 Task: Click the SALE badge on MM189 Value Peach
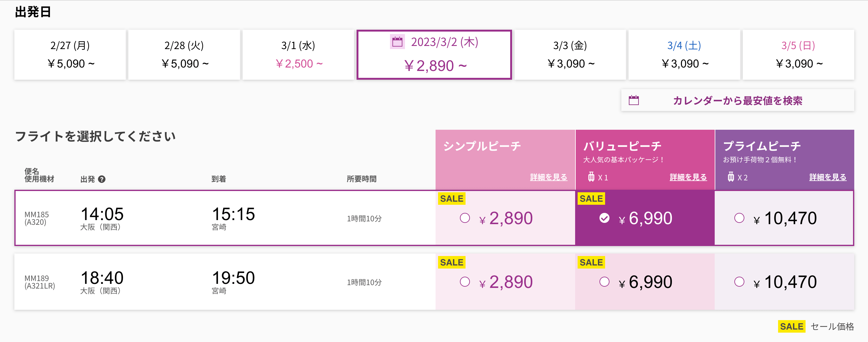pyautogui.click(x=591, y=262)
